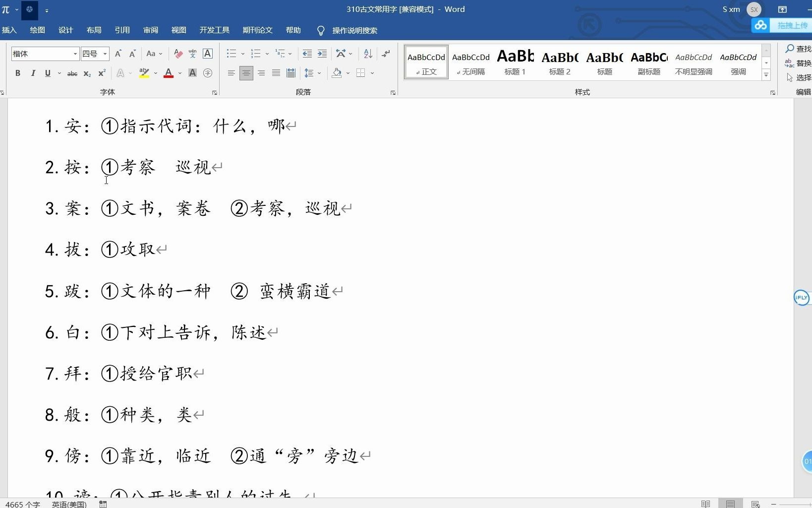Expand underline style dropdown arrow
This screenshot has width=812, height=508.
click(x=59, y=73)
